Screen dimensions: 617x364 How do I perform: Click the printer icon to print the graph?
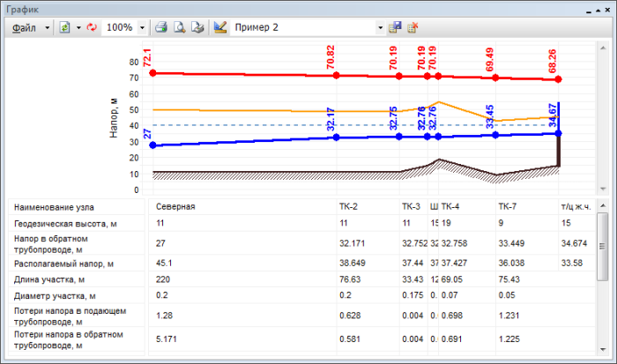coord(160,27)
